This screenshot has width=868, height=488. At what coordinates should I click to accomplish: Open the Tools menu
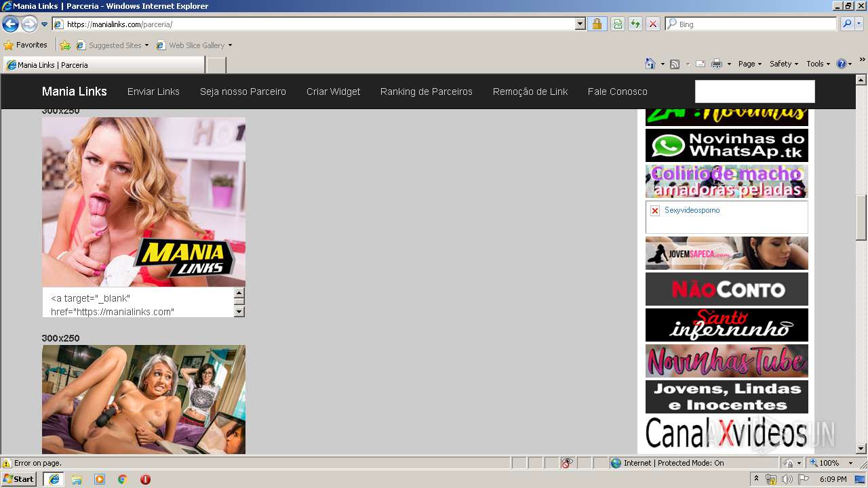coord(818,64)
